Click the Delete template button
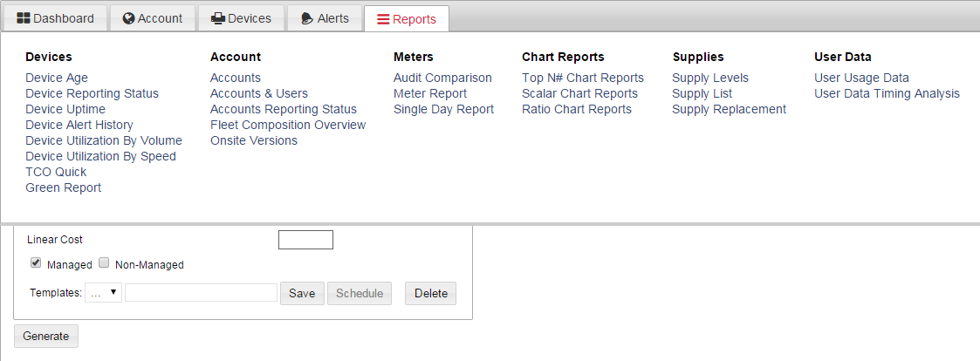Viewport: 980px width, 361px height. point(430,294)
